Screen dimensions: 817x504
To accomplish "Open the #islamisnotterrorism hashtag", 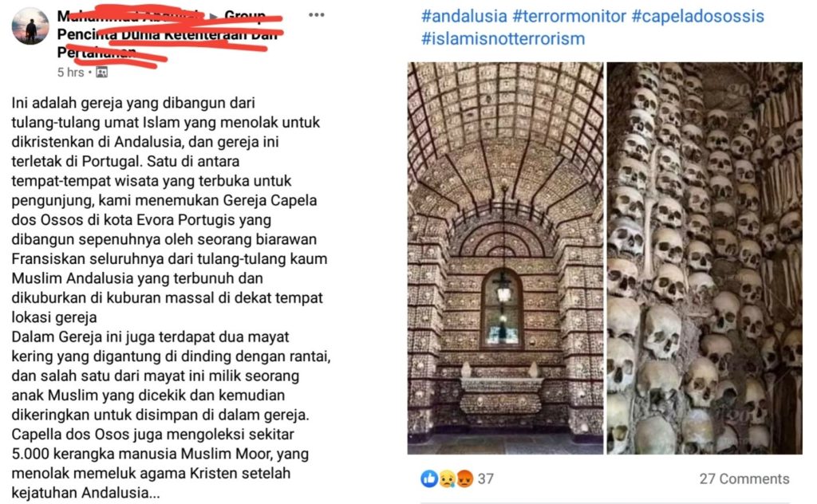I will 503,38.
